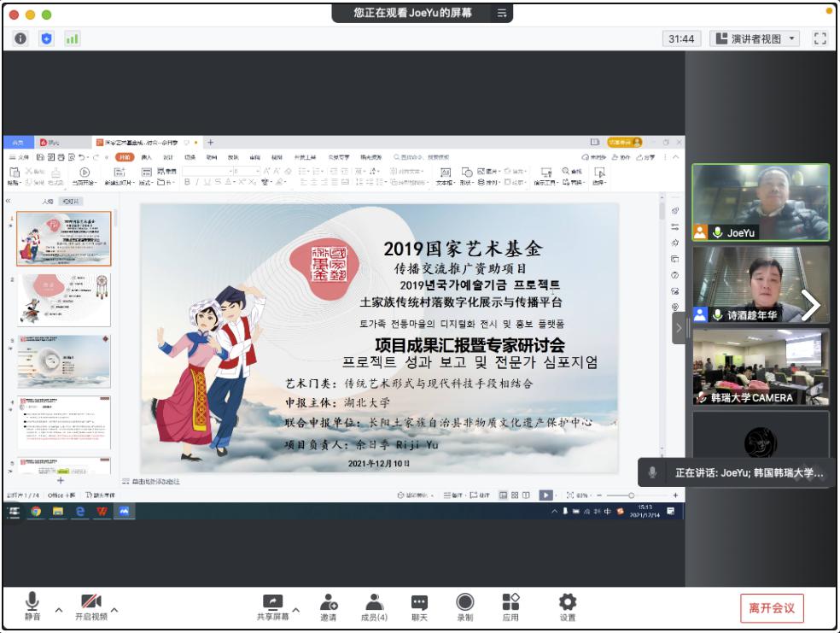Toggle Start Video (开启视频) camera button
This screenshot has height=633, width=840.
(90, 607)
